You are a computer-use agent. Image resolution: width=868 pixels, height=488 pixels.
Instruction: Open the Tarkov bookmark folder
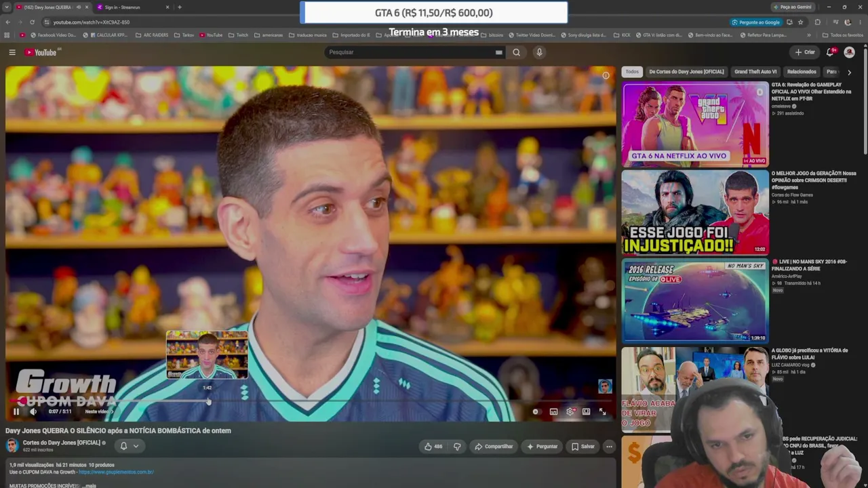pos(184,35)
